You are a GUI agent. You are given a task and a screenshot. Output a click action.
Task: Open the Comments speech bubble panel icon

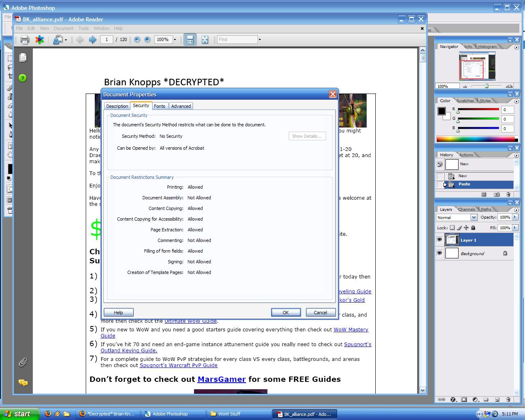(23, 383)
